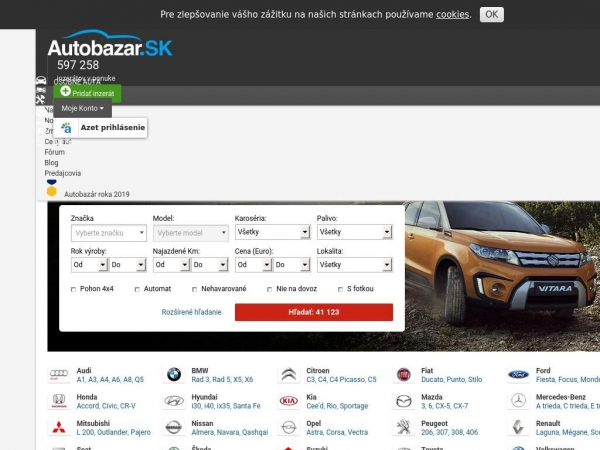Screen dimensions: 600x450
Task: Click the Autobazar.SK logo
Action: pos(110,44)
